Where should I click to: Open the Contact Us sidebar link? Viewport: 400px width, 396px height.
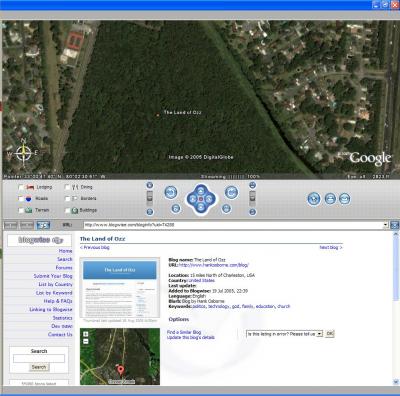pos(60,334)
